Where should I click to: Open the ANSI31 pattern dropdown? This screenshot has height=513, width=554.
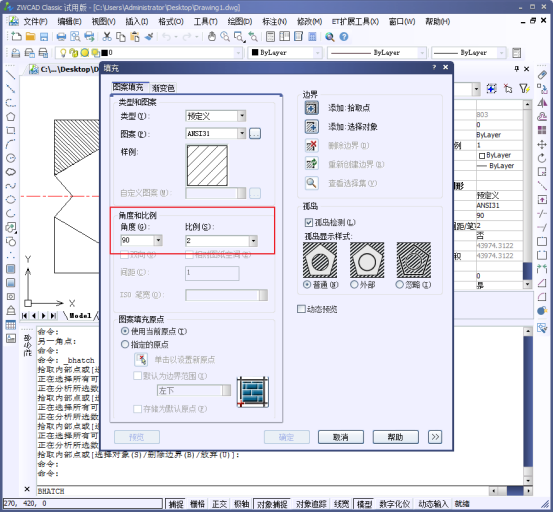(242, 134)
